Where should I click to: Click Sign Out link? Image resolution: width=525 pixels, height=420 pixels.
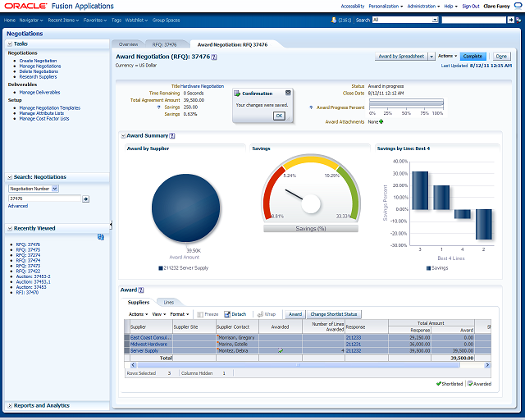coord(471,6)
